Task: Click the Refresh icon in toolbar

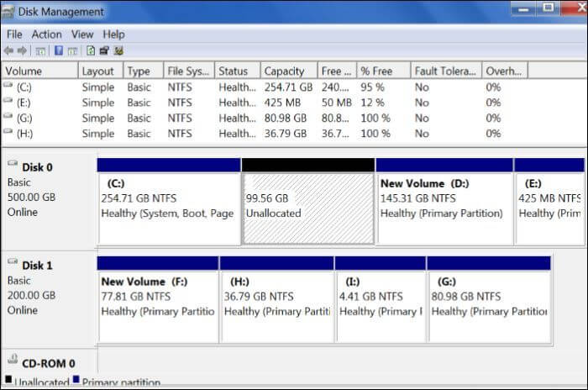Action: coord(90,50)
